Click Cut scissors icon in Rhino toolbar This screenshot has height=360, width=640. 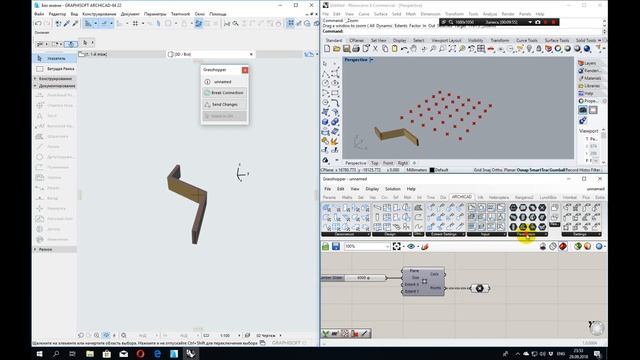tap(375, 49)
